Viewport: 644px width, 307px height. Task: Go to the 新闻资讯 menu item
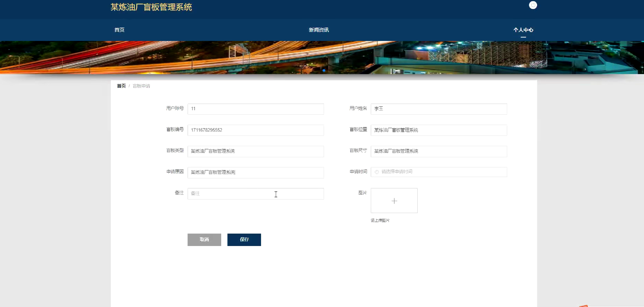click(318, 30)
